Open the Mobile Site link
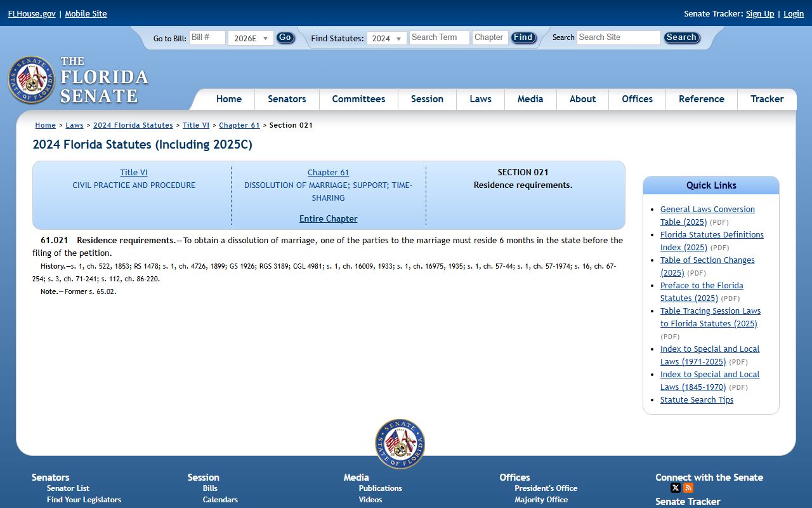This screenshot has width=812, height=508. click(x=86, y=13)
